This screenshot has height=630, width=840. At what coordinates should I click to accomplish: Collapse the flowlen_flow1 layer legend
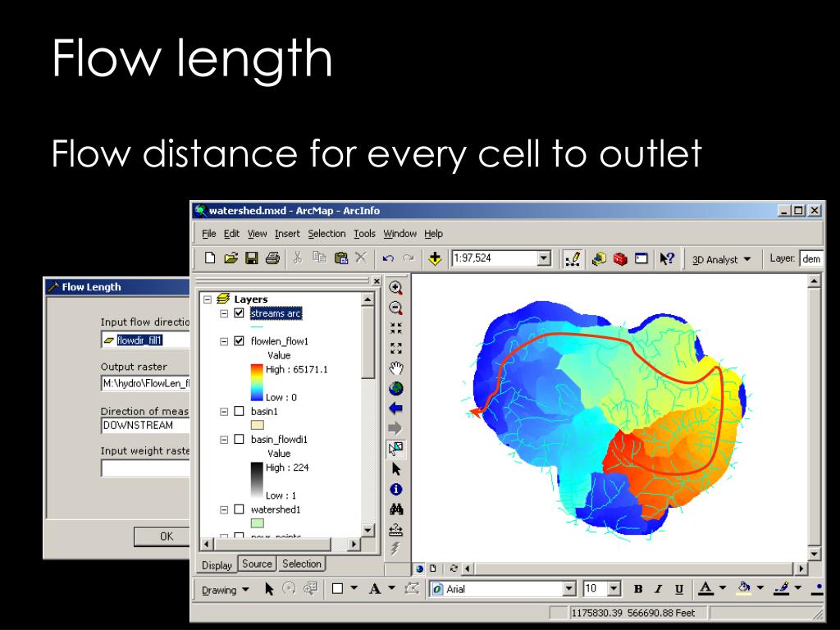click(224, 341)
